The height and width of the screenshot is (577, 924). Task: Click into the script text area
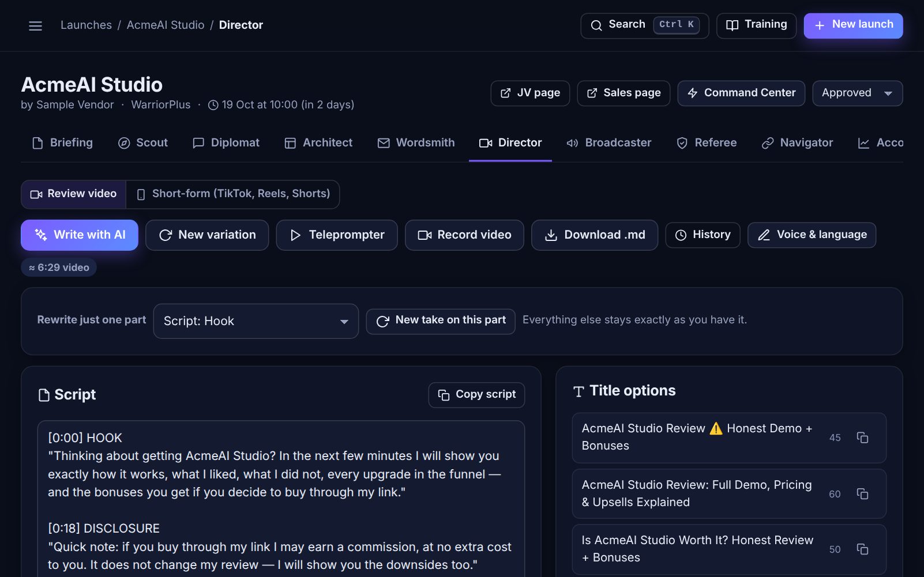[281, 499]
